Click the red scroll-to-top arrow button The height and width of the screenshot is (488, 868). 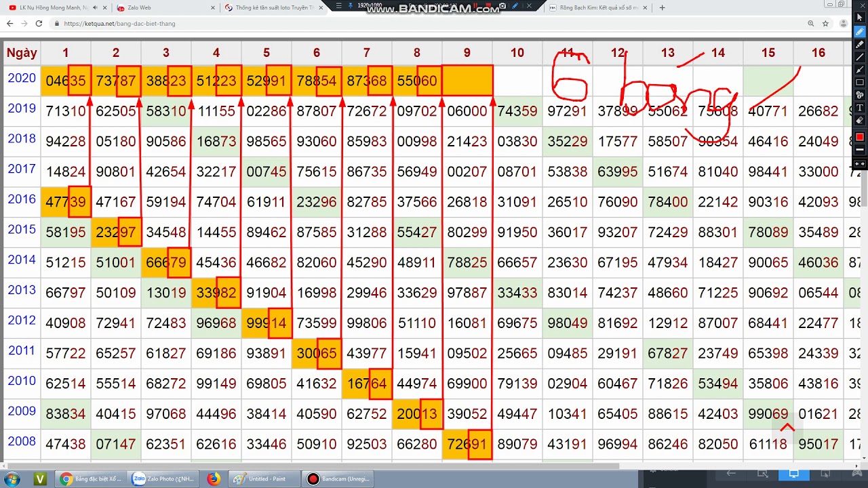pos(787,428)
